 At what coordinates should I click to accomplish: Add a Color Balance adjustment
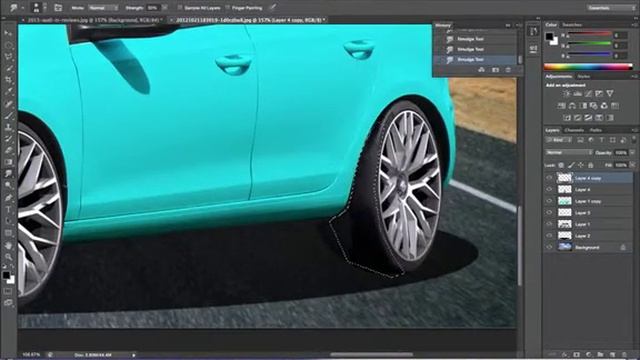[572, 106]
